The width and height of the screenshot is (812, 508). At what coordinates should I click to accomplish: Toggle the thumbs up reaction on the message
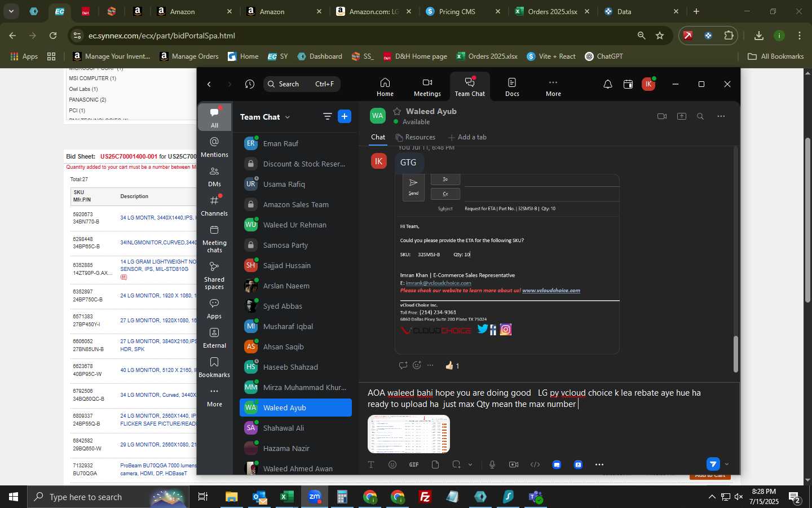pos(452,366)
